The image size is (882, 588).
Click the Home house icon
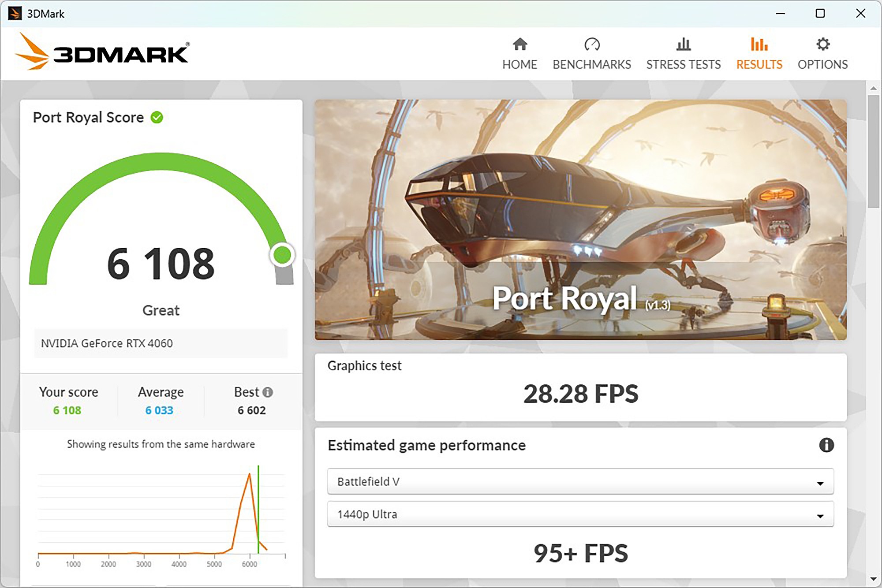(520, 44)
